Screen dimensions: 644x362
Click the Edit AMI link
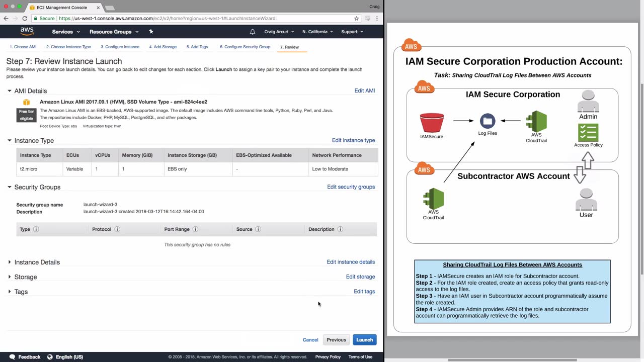tap(365, 90)
